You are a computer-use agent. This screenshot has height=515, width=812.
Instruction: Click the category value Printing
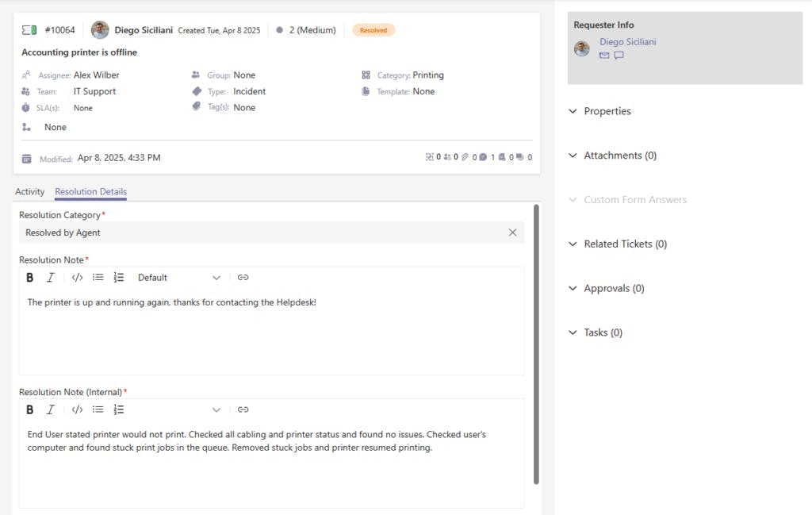click(428, 75)
